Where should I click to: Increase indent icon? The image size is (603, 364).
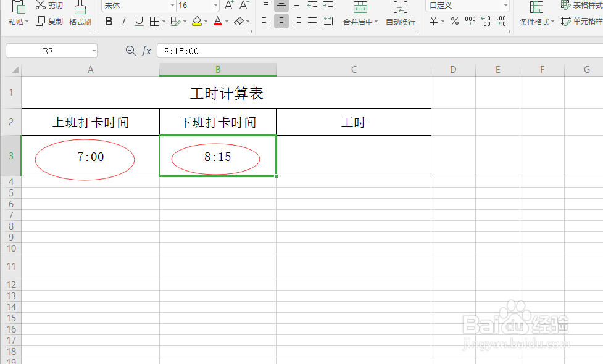pyautogui.click(x=328, y=6)
